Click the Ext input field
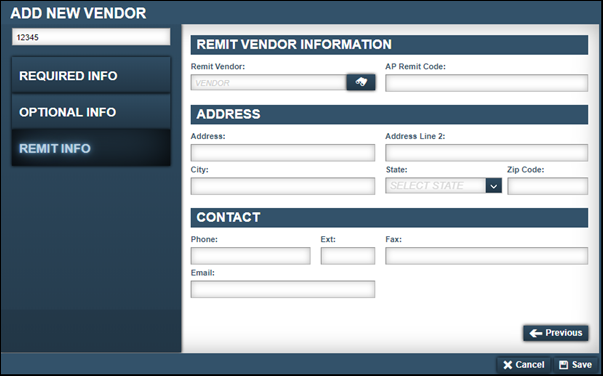The width and height of the screenshot is (603, 376). [x=348, y=256]
